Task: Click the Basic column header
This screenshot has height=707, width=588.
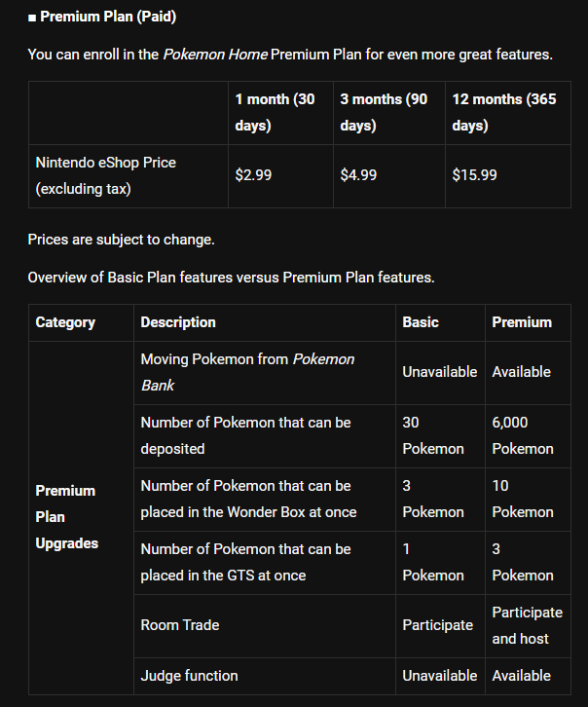Action: 440,322
